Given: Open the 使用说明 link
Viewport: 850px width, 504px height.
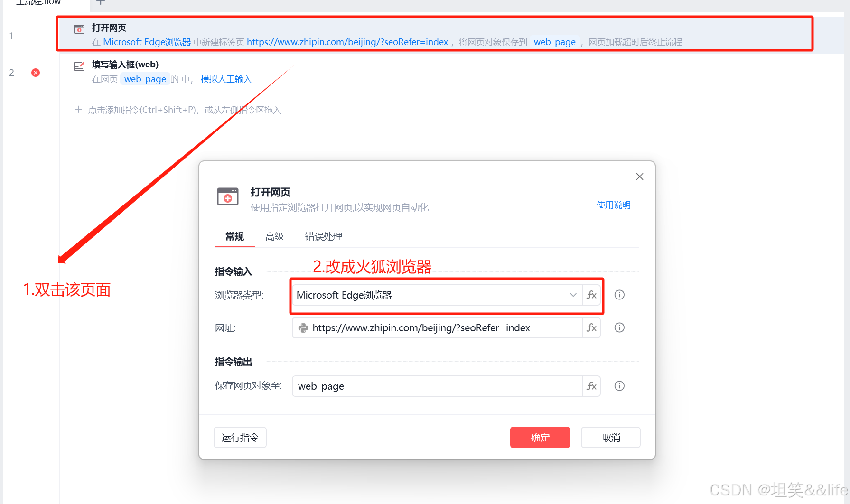Looking at the screenshot, I should click(614, 205).
